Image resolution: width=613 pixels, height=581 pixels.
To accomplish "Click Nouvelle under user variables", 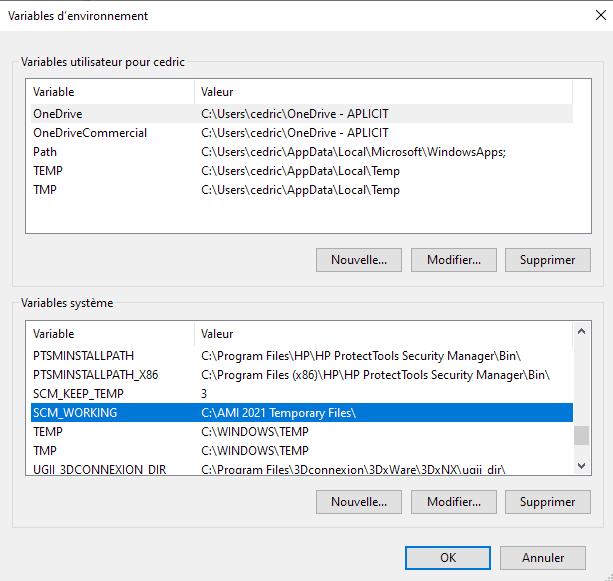I will click(x=359, y=260).
